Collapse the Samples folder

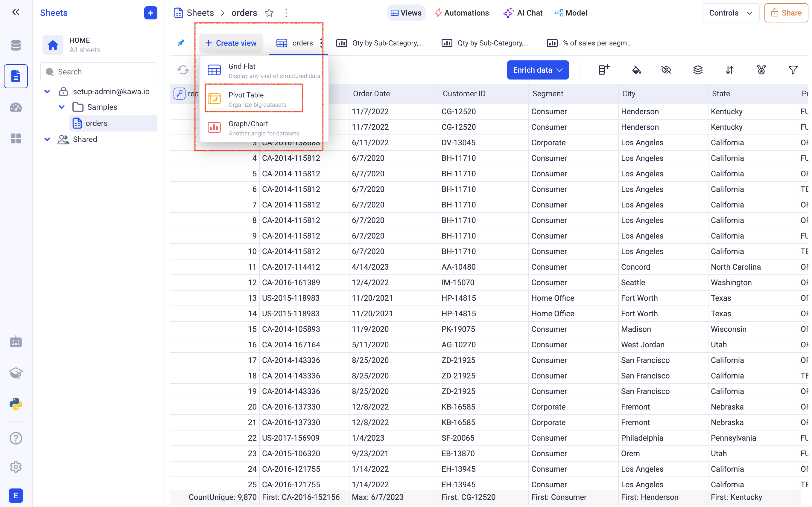62,107
